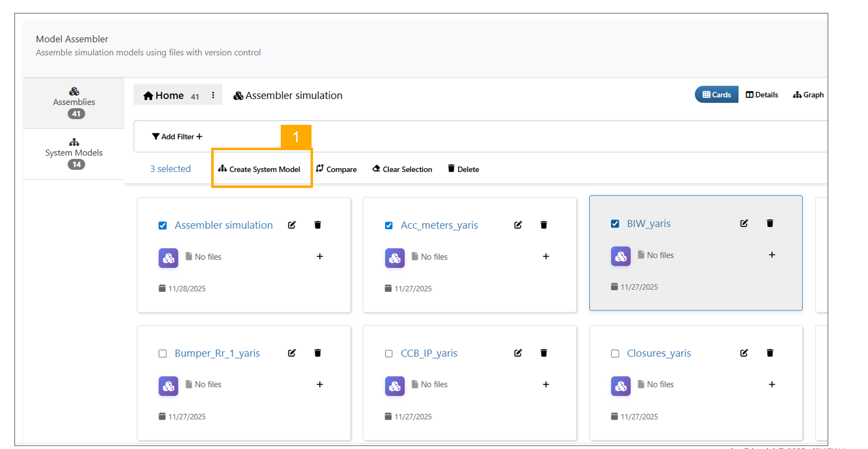868x449 pixels.
Task: Select the Bumper_Rr_1_yaris checkbox
Action: [162, 354]
